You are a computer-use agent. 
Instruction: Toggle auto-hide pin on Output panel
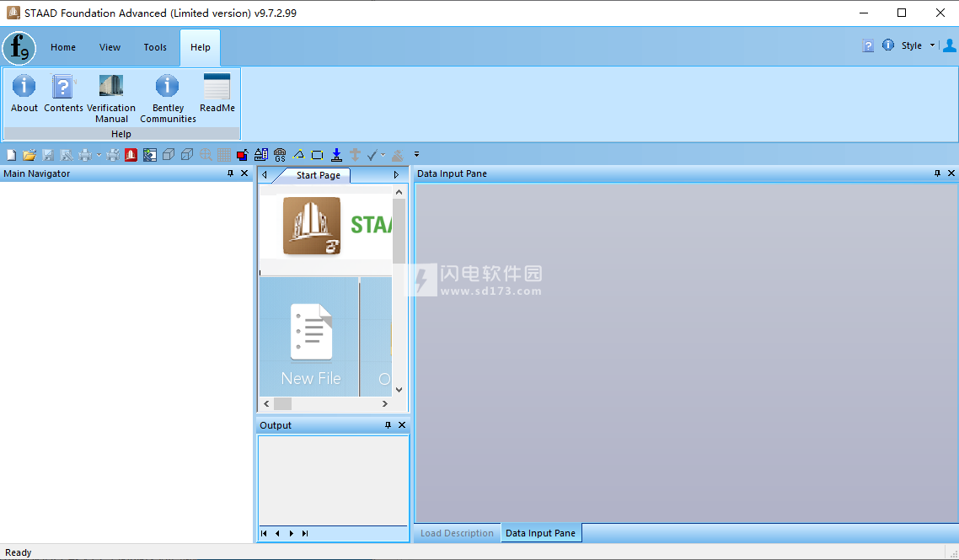[x=388, y=425]
